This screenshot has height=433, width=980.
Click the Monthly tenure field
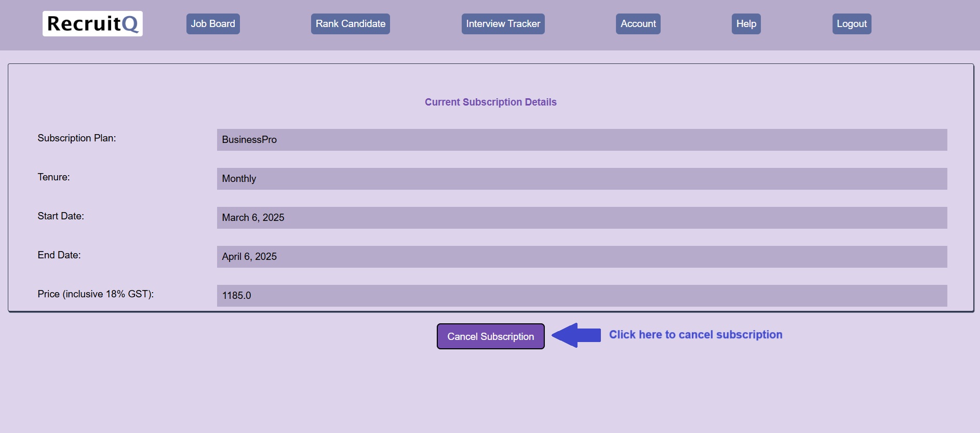tap(582, 179)
